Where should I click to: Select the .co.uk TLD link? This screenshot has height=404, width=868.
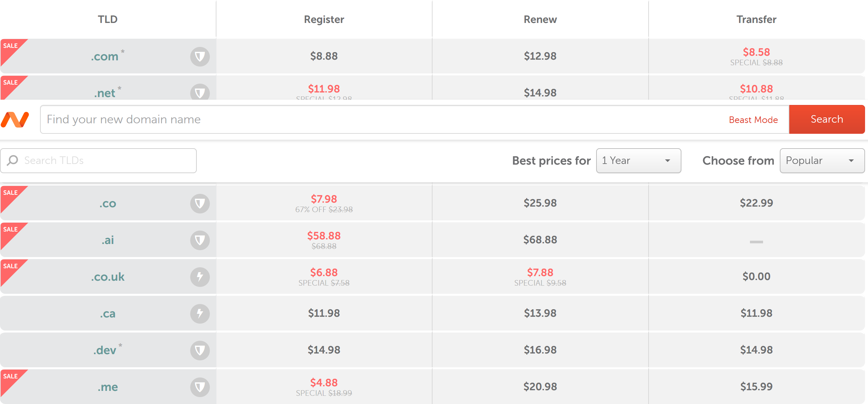click(108, 277)
